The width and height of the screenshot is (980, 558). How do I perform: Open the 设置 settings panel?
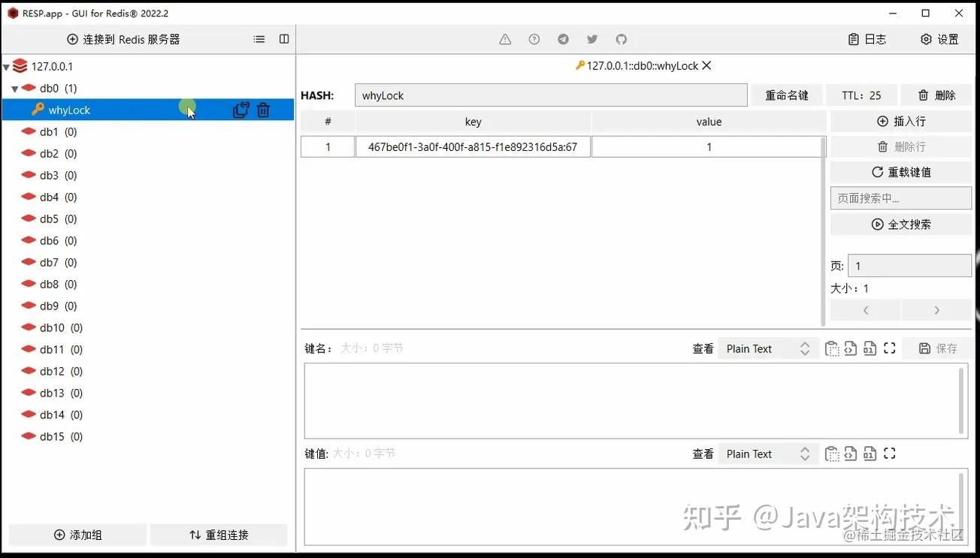click(939, 39)
